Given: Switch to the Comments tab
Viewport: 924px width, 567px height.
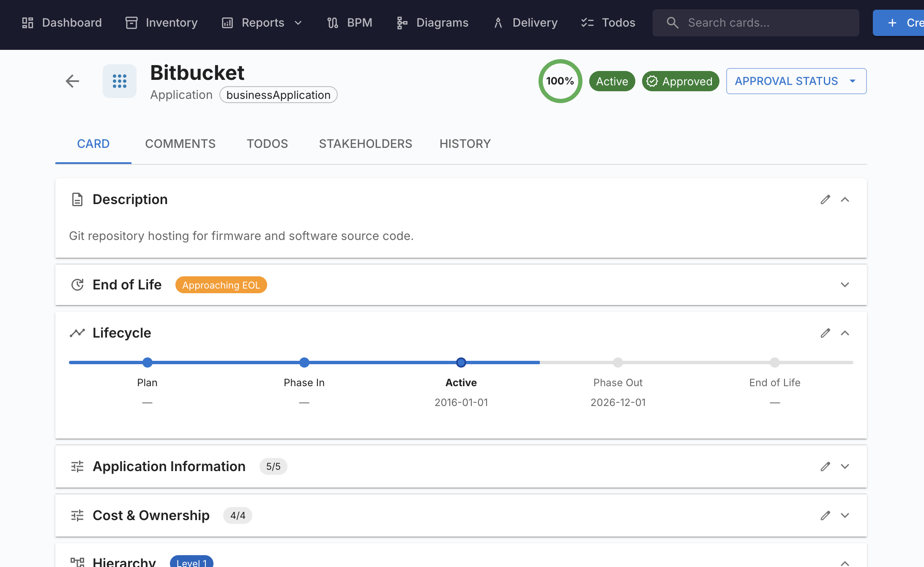Looking at the screenshot, I should click(180, 144).
